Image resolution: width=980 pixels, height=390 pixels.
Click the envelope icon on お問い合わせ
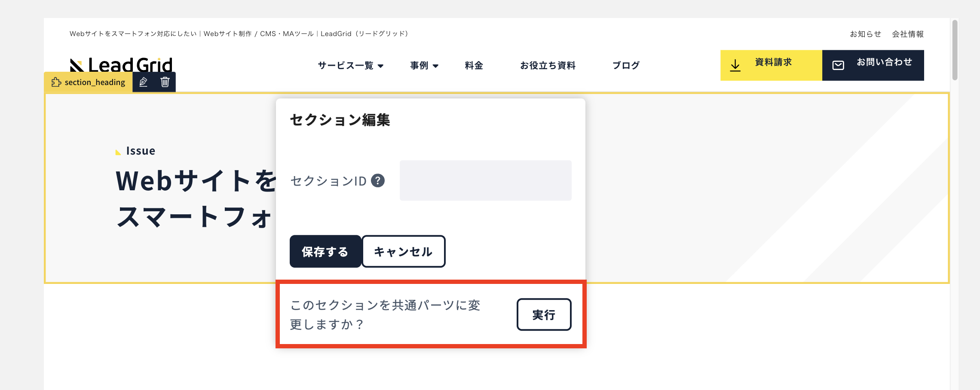pos(838,65)
